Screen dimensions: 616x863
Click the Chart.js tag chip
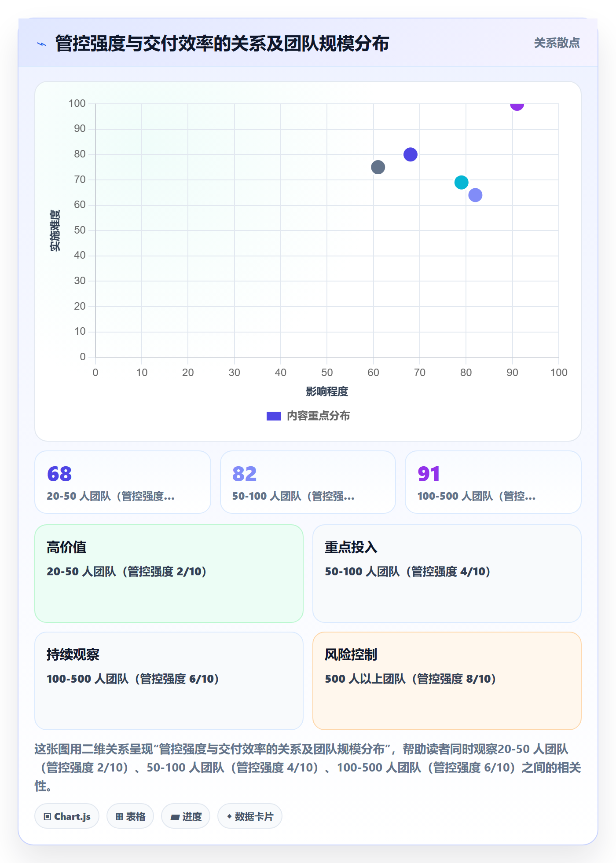(67, 816)
